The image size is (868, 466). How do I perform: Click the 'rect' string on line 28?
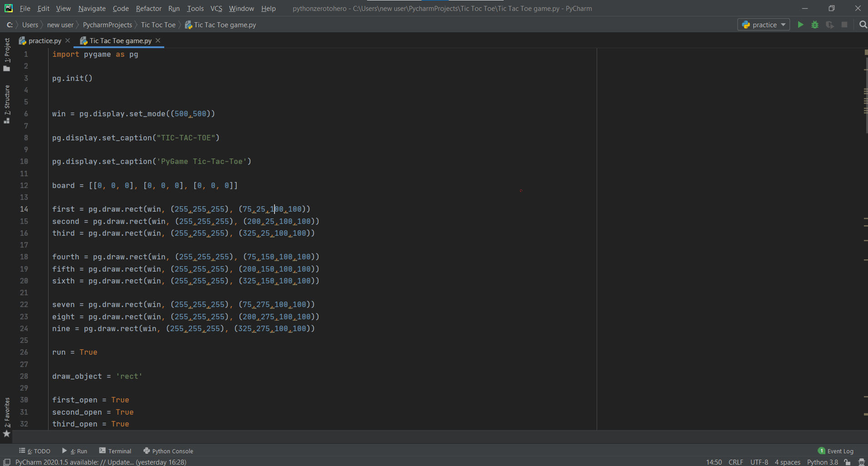point(129,376)
